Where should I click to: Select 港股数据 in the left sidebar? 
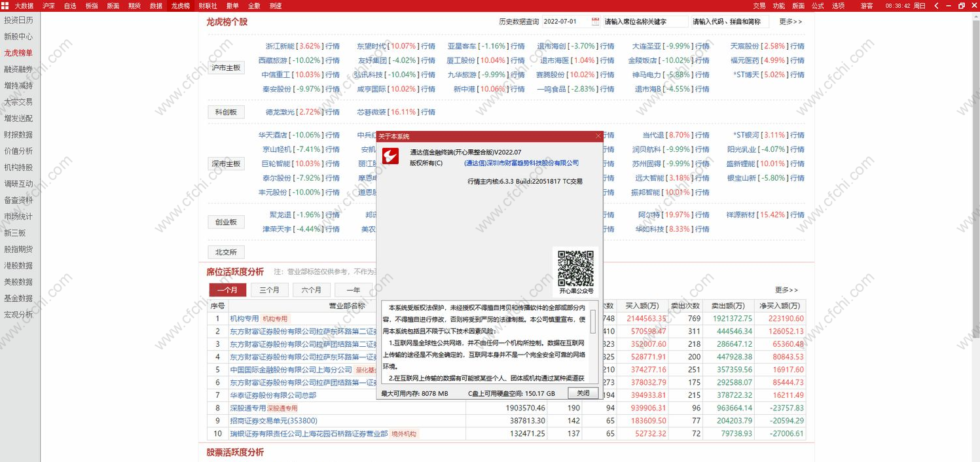pos(18,266)
